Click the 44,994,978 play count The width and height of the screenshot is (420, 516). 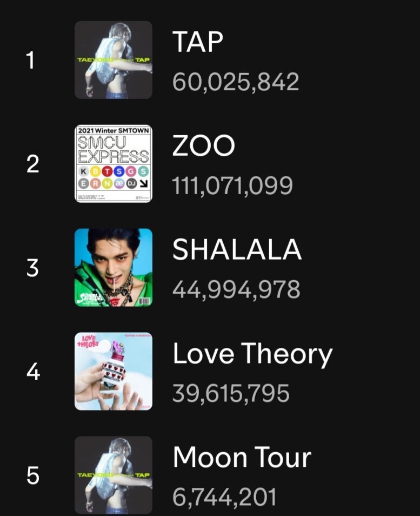[x=236, y=289]
